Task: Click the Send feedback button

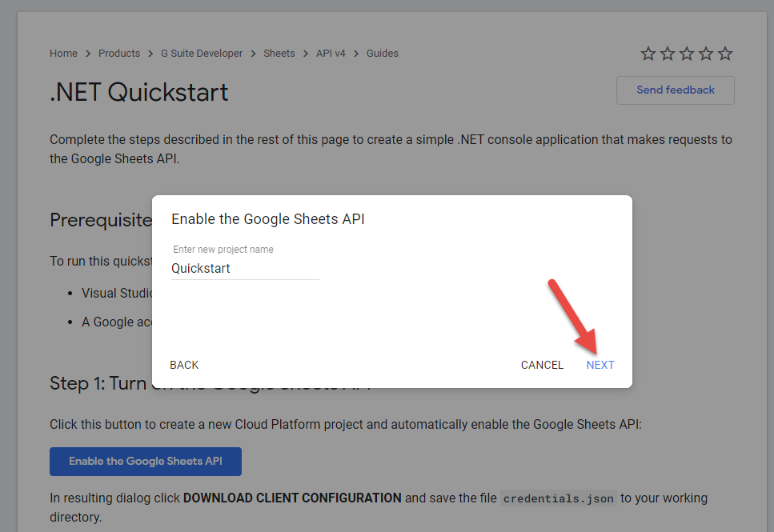Action: click(x=676, y=90)
